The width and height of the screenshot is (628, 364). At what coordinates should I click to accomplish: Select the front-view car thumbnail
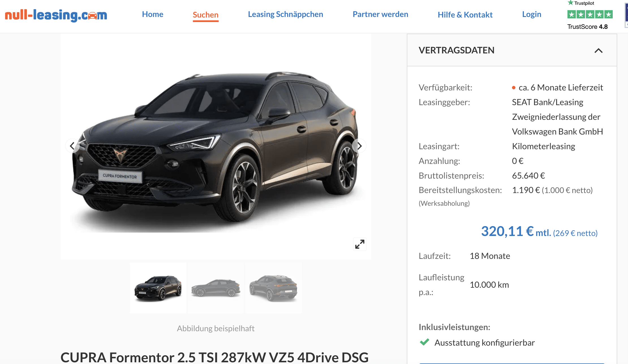coord(158,288)
